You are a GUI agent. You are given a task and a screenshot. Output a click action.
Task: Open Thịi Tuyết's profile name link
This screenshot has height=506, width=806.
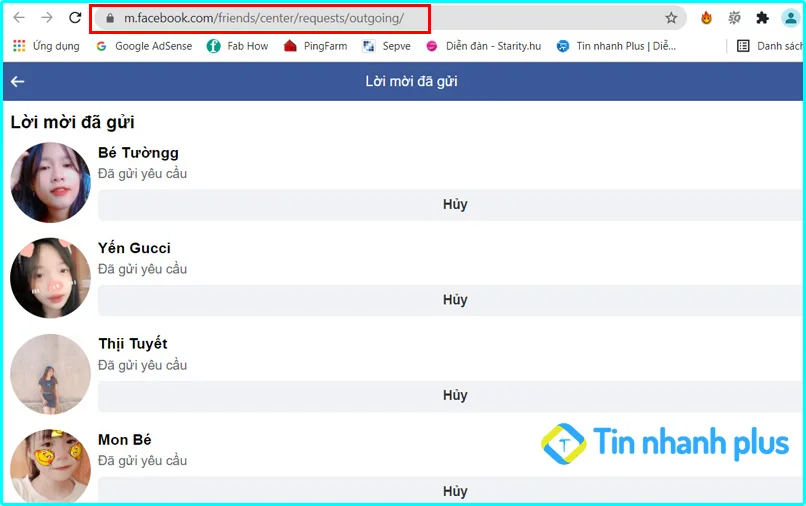133,344
